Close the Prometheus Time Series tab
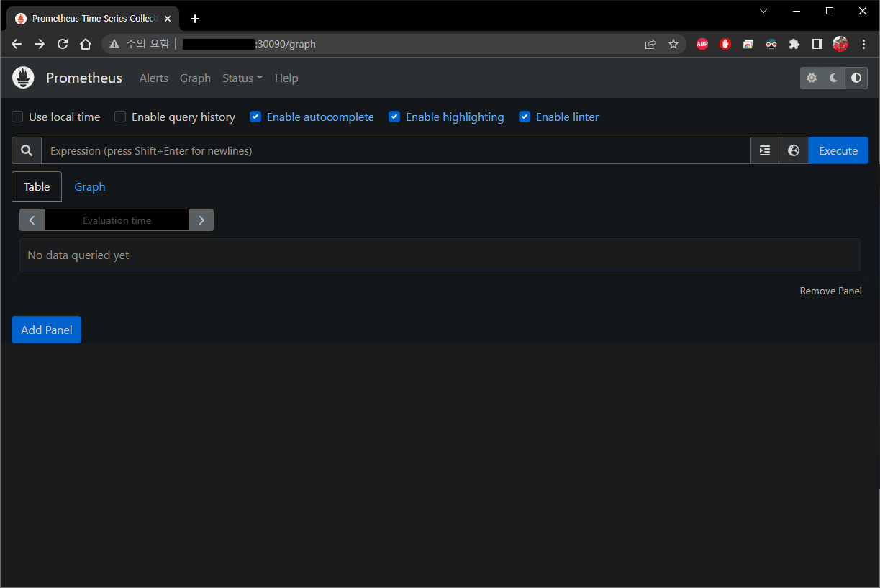This screenshot has width=880, height=588. (x=168, y=19)
